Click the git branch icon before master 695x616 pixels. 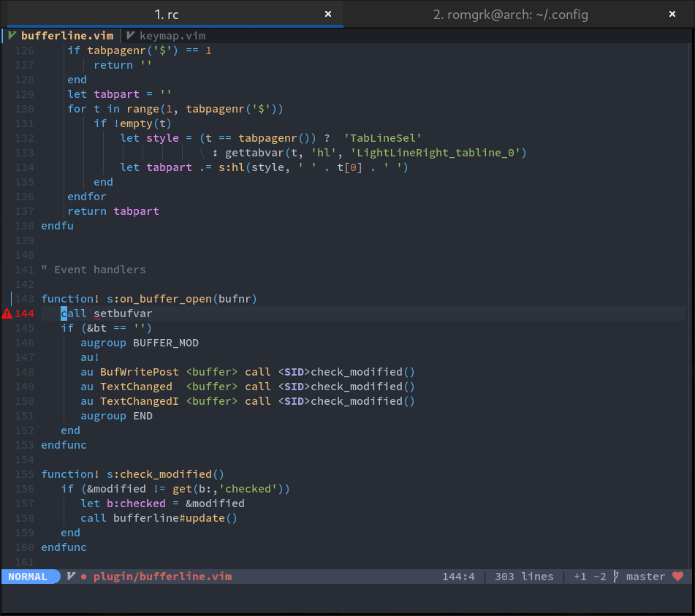point(616,577)
